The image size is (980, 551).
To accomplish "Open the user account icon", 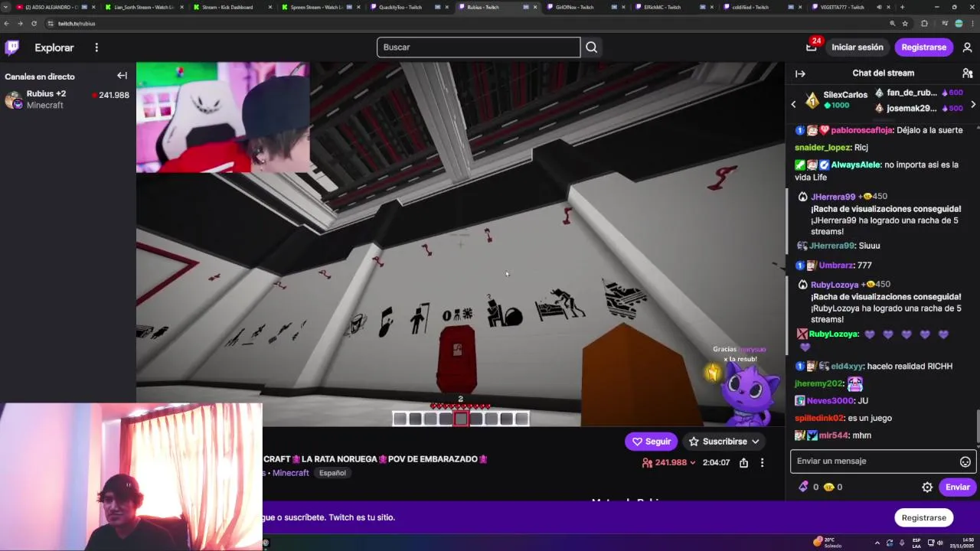I will coord(967,47).
